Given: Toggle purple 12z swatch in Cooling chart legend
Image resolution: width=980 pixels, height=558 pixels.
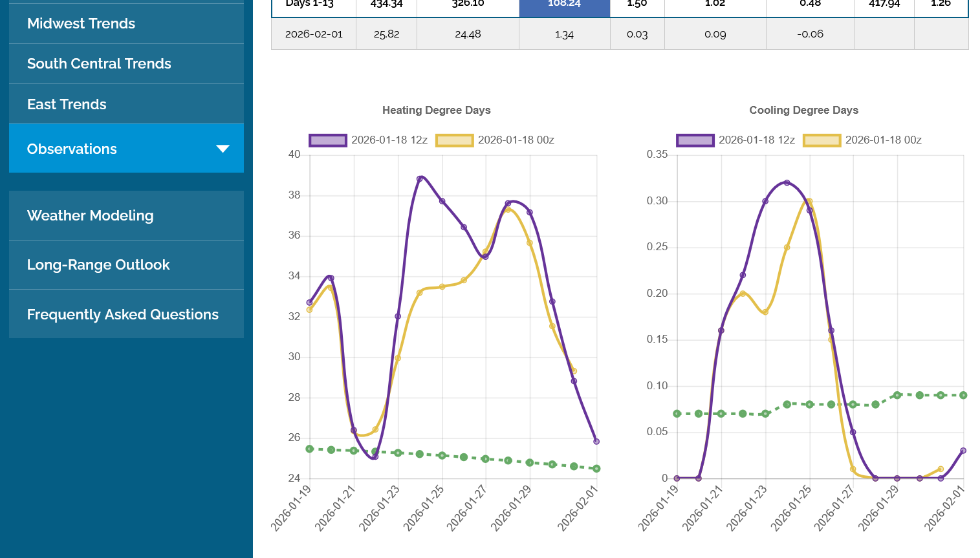Looking at the screenshot, I should click(x=695, y=140).
